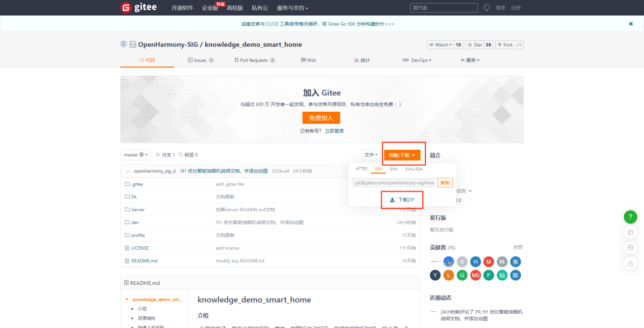Open contributor avatar labeled H
Screen dimensions: 644x328
click(x=476, y=261)
